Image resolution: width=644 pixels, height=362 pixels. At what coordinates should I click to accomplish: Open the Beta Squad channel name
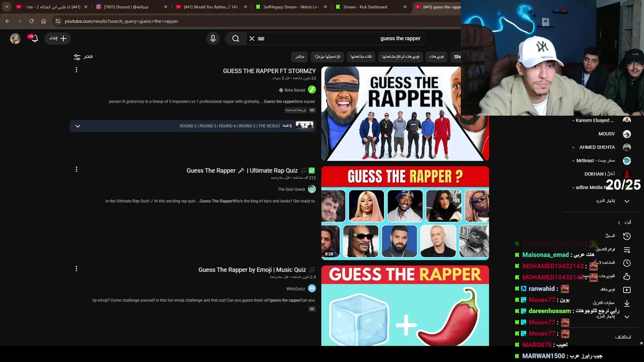[295, 90]
